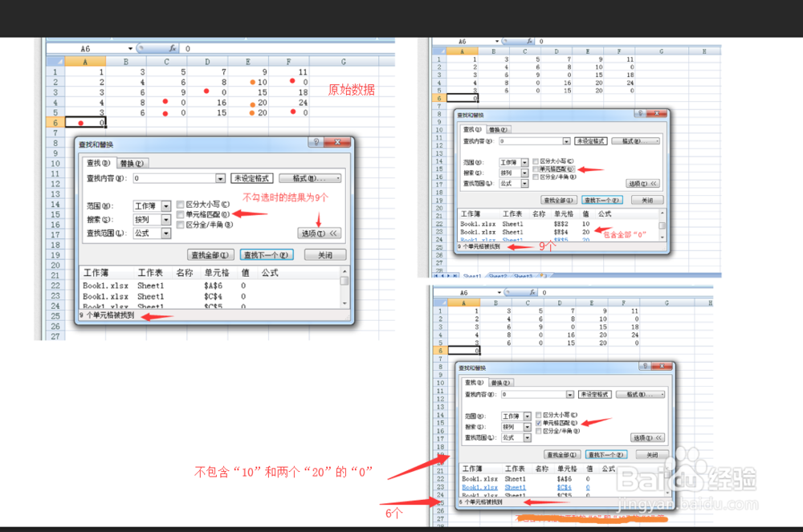
Task: Click 查找全部 in top-right dialog
Action: pyautogui.click(x=559, y=200)
